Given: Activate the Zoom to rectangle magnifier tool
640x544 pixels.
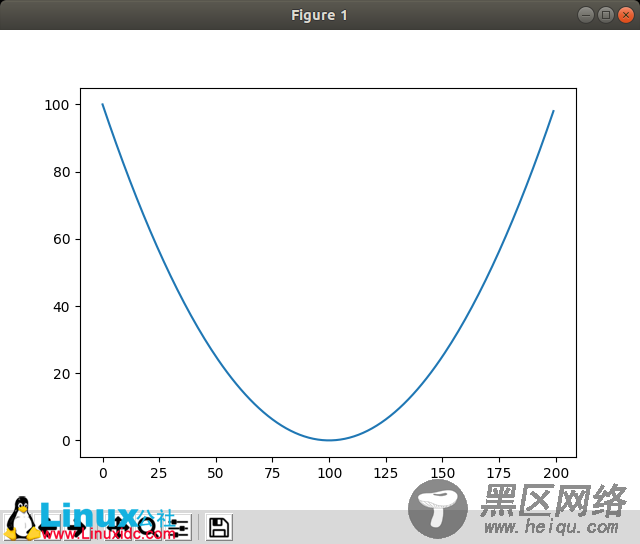Looking at the screenshot, I should coord(148,527).
